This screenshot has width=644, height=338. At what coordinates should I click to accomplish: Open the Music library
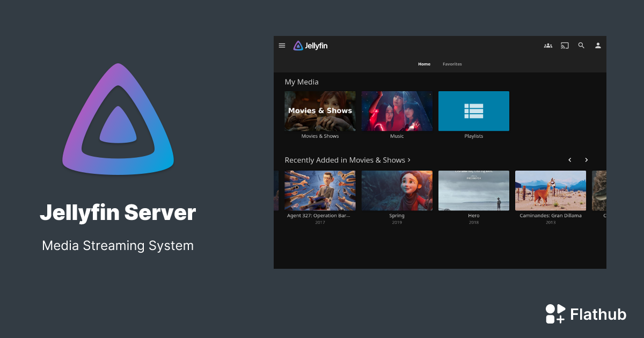click(397, 111)
